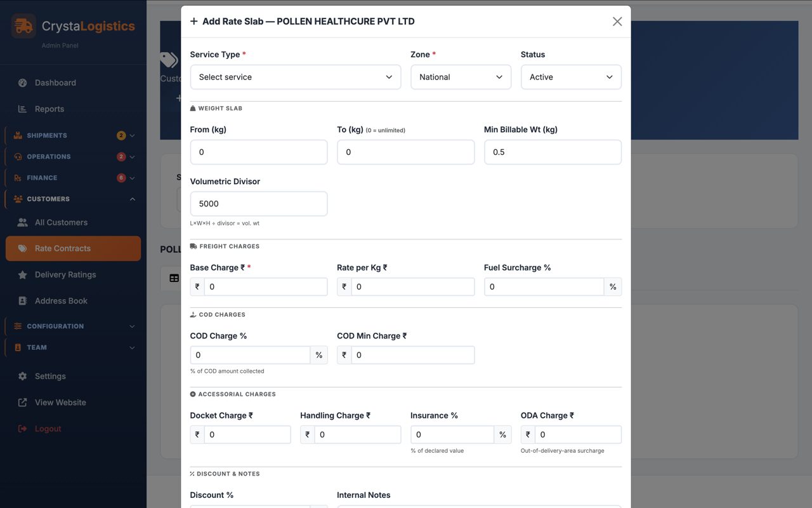This screenshot has width=812, height=508.
Task: Close the Add Rate Slab dialog
Action: coord(617,22)
